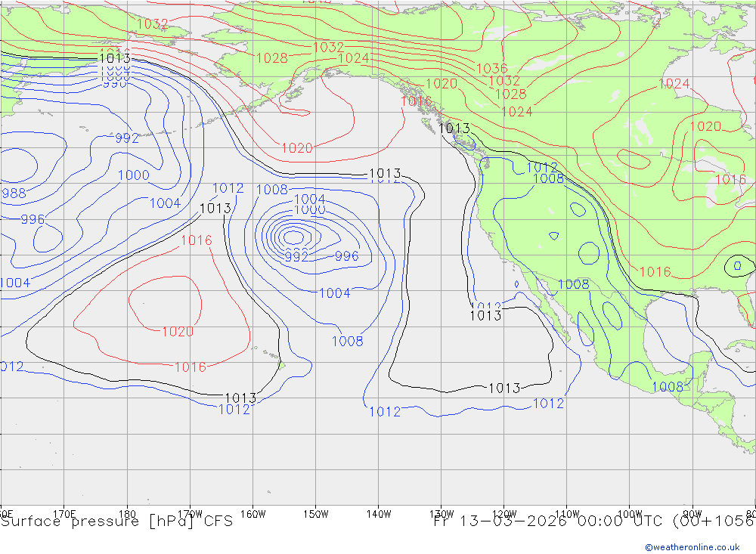Screen dimensions: 756x554
Task: Pick the 150W longitude axis label
Action: pos(316,513)
